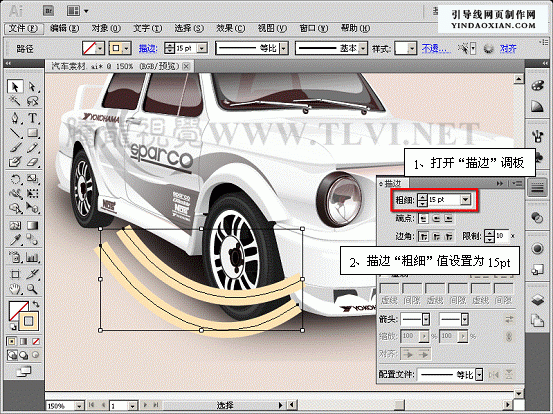Image resolution: width=553 pixels, height=414 pixels.
Task: Open the Layers panel from dock
Action: pyautogui.click(x=537, y=300)
